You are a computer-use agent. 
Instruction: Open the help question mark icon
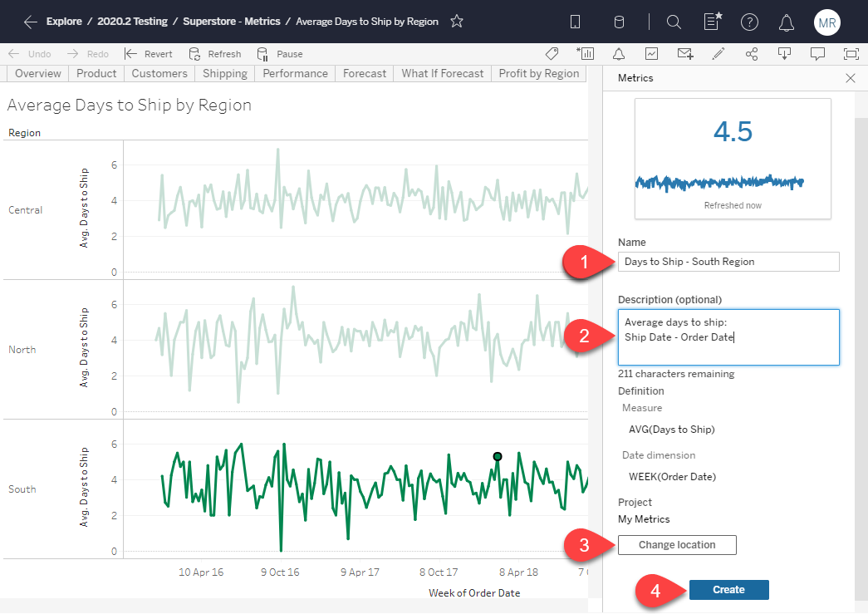click(x=749, y=22)
